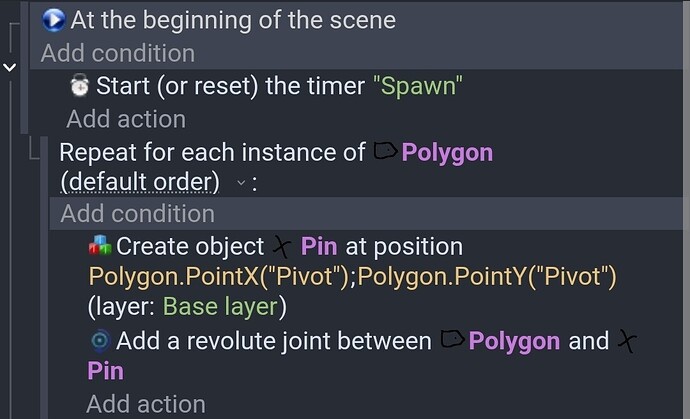Add condition to beginning of scene event
The image size is (690, 419).
(118, 53)
